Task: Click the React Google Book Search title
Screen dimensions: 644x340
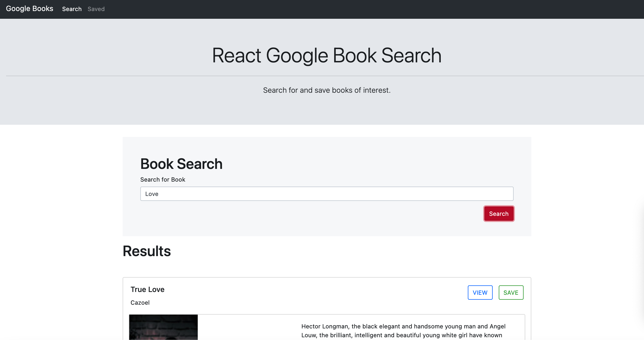Action: point(327,55)
